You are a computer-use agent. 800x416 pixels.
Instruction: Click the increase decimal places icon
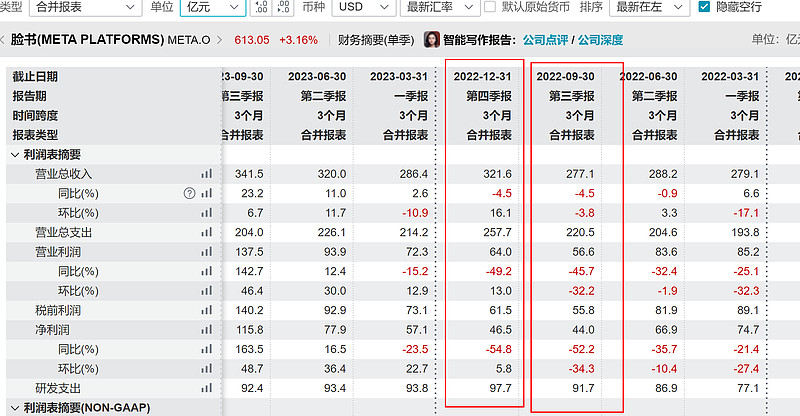(261, 7)
